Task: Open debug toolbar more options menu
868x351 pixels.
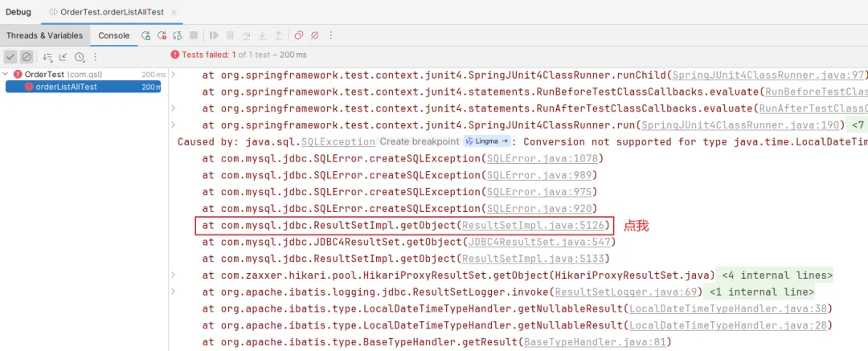Action: pyautogui.click(x=330, y=35)
